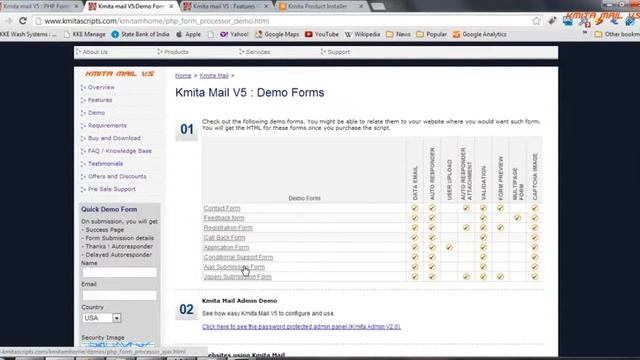Viewport: 640px width, 360px height.
Task: Open the Country dropdown showing USA
Action: click(102, 318)
